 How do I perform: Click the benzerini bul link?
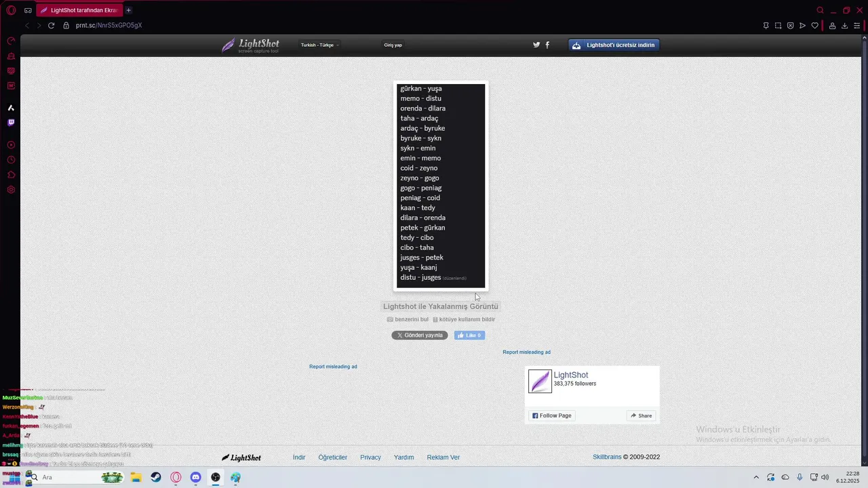point(408,319)
